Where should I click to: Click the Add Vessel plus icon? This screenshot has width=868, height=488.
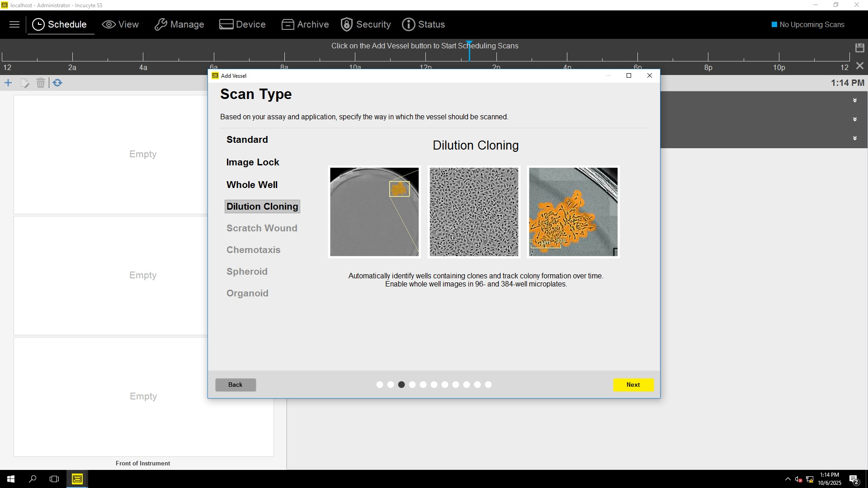8,83
